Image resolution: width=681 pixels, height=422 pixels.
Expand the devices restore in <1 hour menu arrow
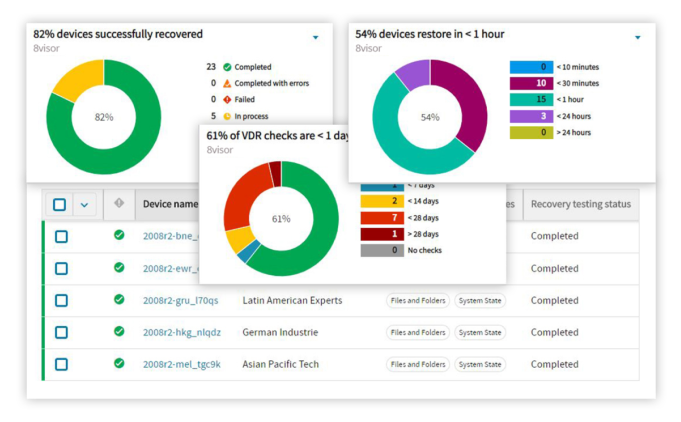click(x=637, y=38)
